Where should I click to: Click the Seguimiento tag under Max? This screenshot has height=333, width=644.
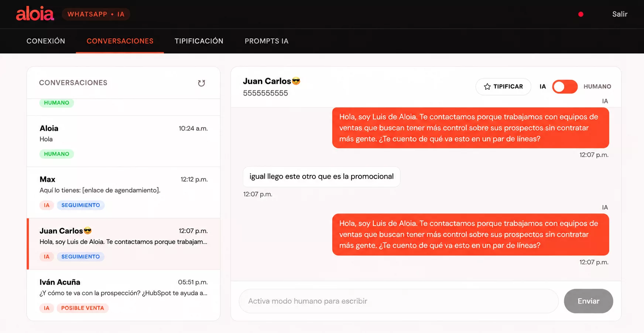tap(80, 205)
